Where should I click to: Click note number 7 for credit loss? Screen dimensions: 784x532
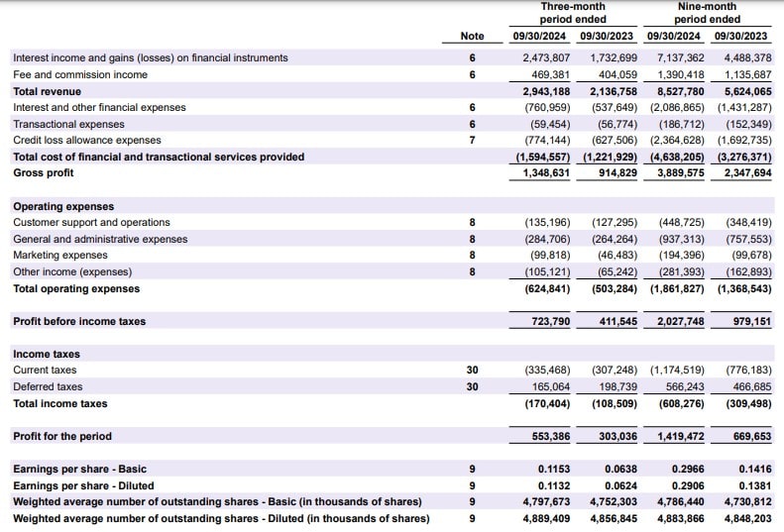[x=472, y=141]
